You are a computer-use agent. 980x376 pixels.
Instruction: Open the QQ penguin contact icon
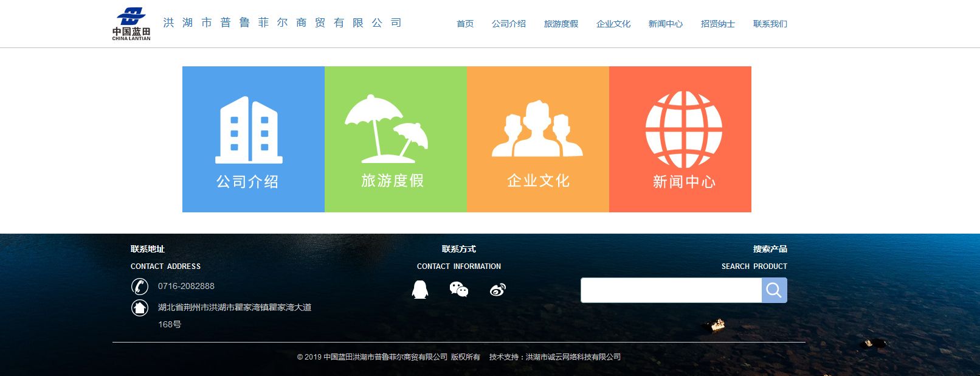pos(419,290)
